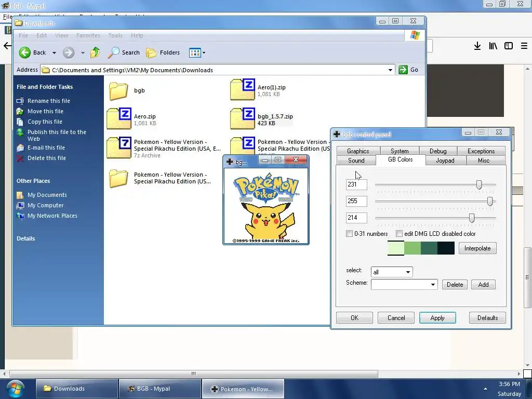Toggle the Folders pane button
This screenshot has height=399, width=532.
tap(163, 52)
